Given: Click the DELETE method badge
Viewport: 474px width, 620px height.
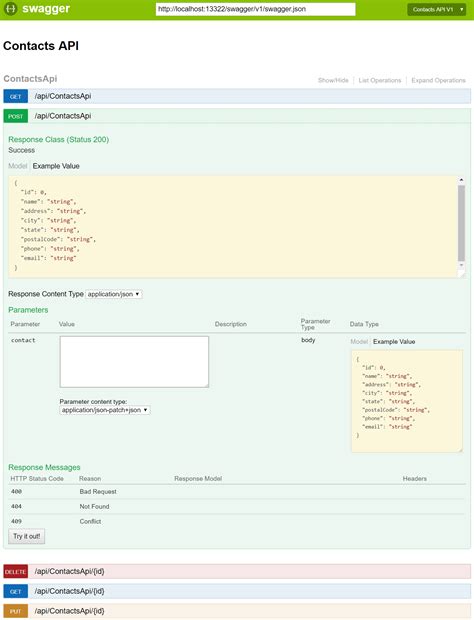Looking at the screenshot, I should tap(15, 572).
